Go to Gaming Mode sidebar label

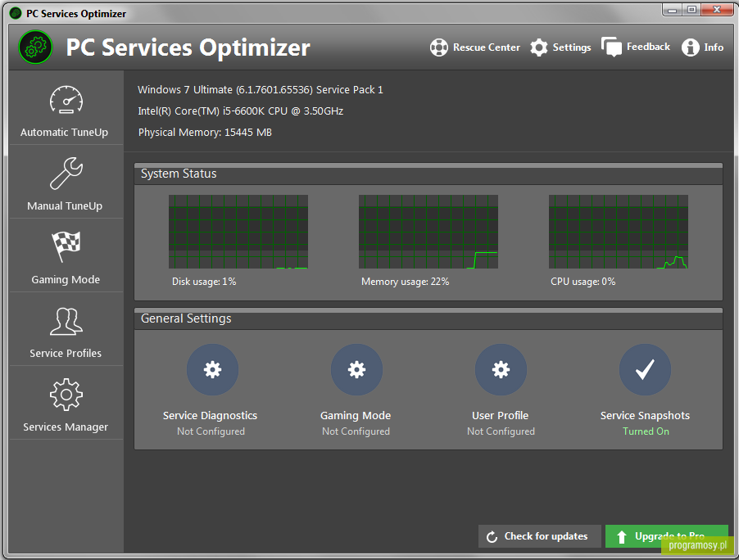click(66, 279)
